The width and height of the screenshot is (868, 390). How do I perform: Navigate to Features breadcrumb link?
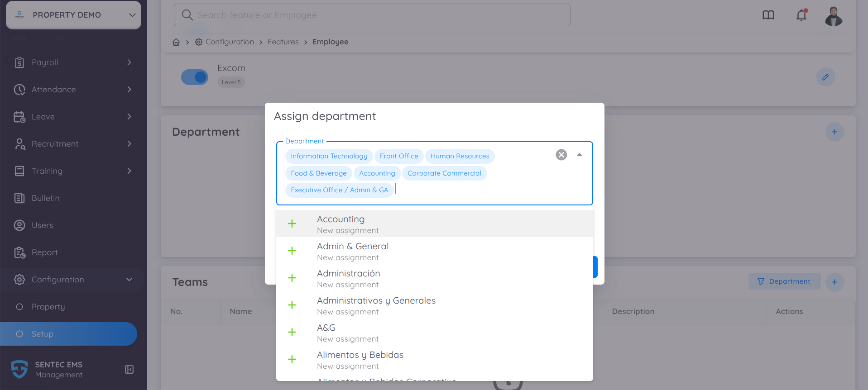[x=283, y=42]
